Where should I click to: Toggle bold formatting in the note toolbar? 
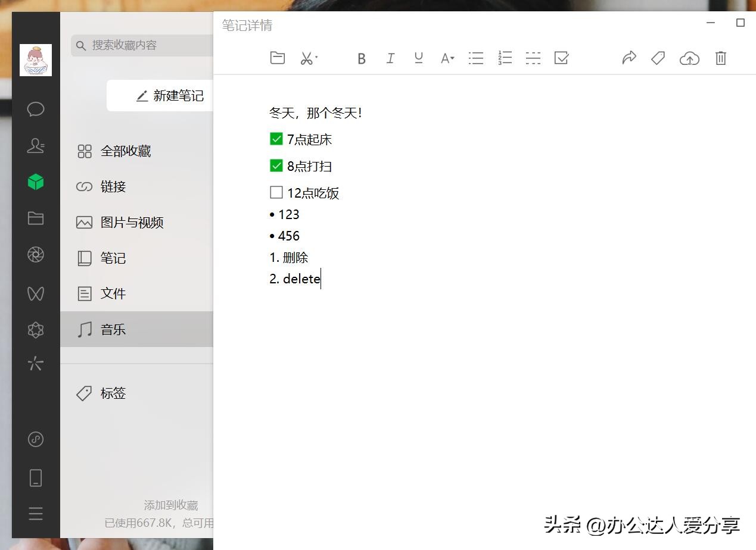(362, 58)
